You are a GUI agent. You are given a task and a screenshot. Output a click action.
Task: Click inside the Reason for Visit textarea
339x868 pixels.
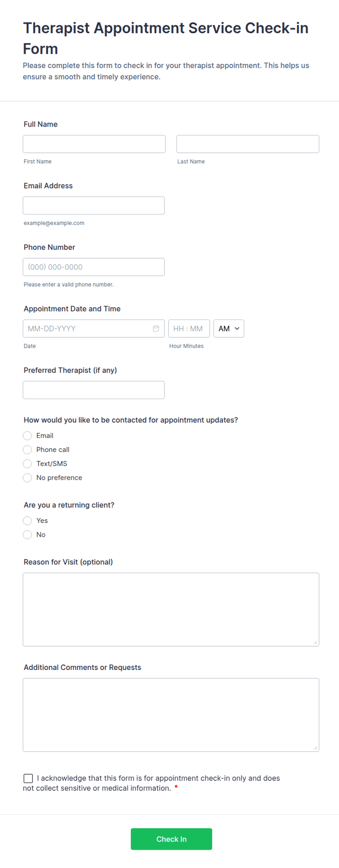pyautogui.click(x=171, y=610)
